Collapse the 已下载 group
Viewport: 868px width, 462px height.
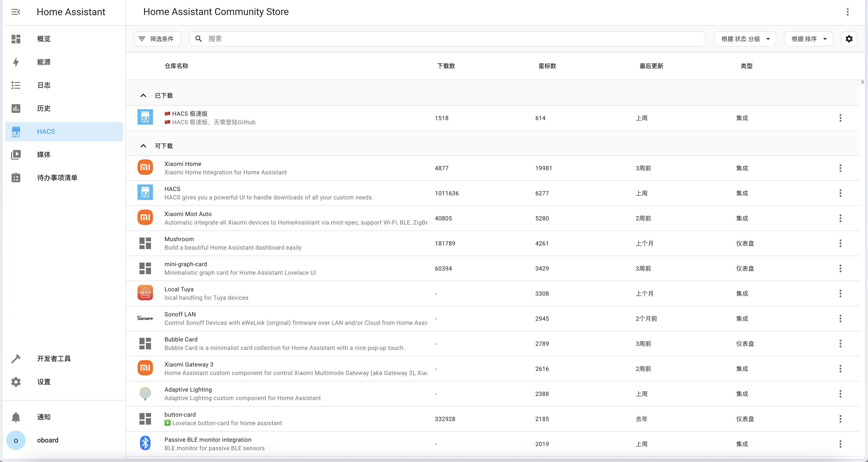(x=143, y=96)
